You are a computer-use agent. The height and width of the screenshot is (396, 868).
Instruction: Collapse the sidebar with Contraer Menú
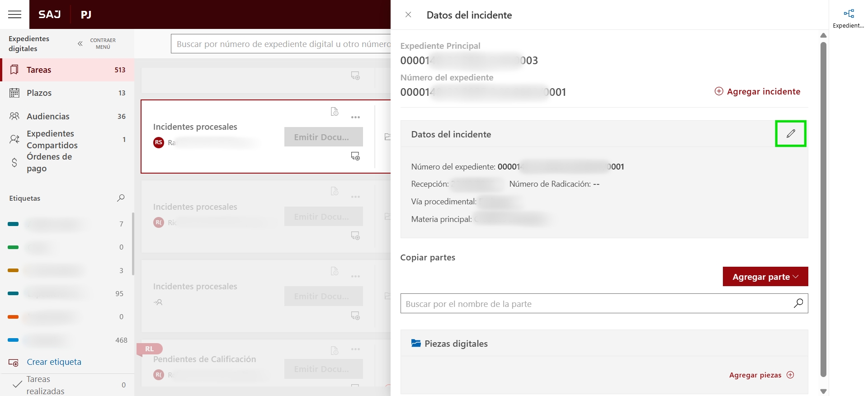[96, 44]
